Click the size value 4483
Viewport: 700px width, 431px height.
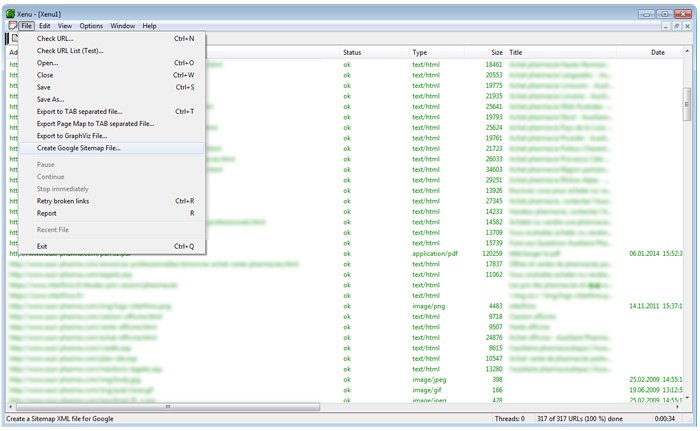(x=496, y=306)
